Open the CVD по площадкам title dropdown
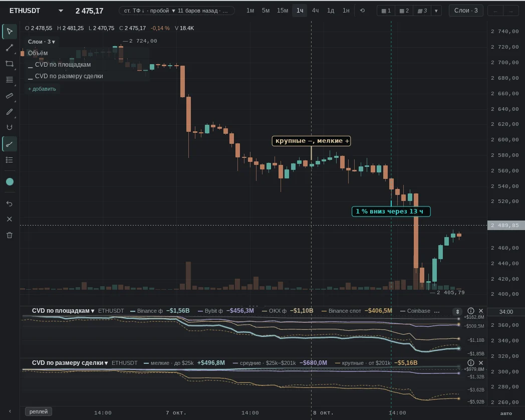525x420 pixels. pyautogui.click(x=63, y=311)
